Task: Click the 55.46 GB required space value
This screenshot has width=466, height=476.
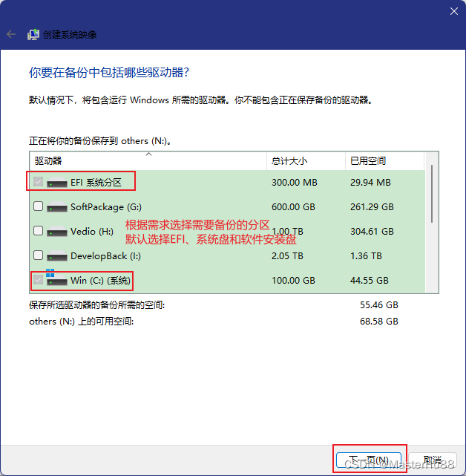Action: 379,305
